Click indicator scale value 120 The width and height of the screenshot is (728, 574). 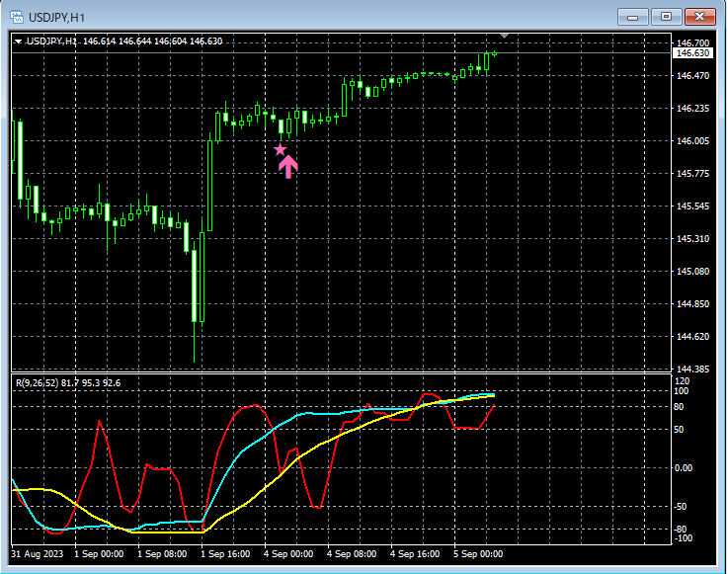(683, 381)
